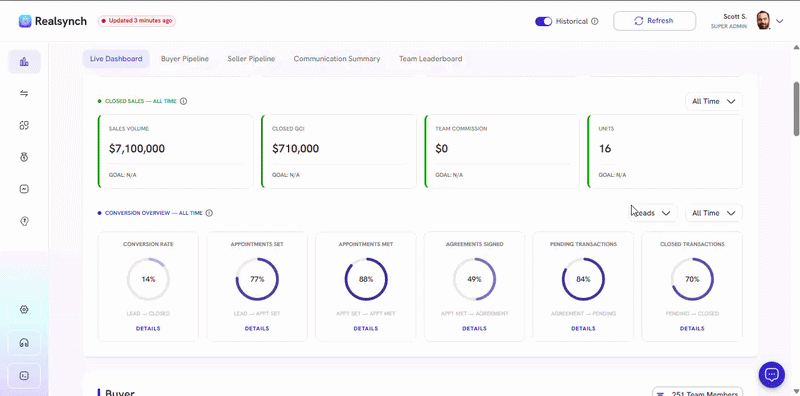Open the chat bubble widget
The height and width of the screenshot is (396, 800).
coord(771,375)
